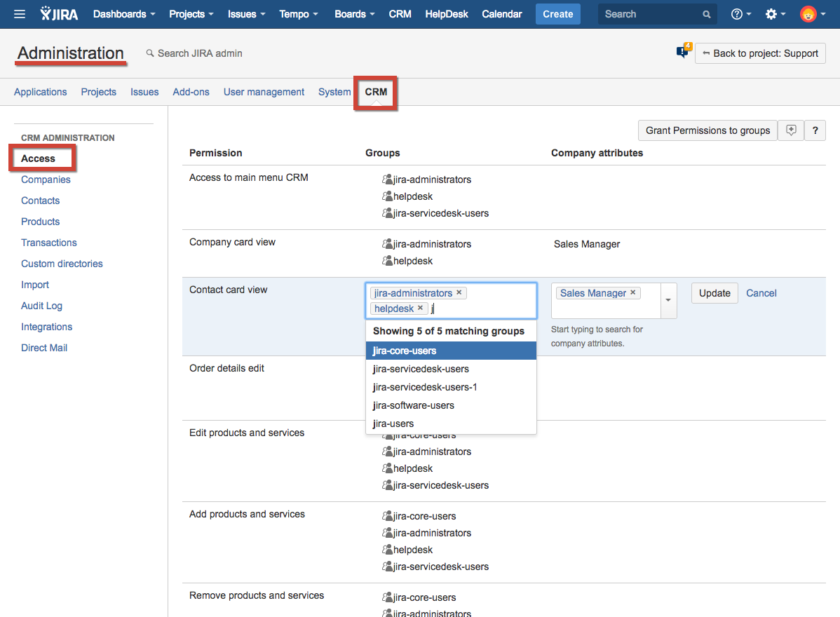The height and width of the screenshot is (617, 840).
Task: Click the feedback icon beside Grant Permissions
Action: click(x=791, y=130)
